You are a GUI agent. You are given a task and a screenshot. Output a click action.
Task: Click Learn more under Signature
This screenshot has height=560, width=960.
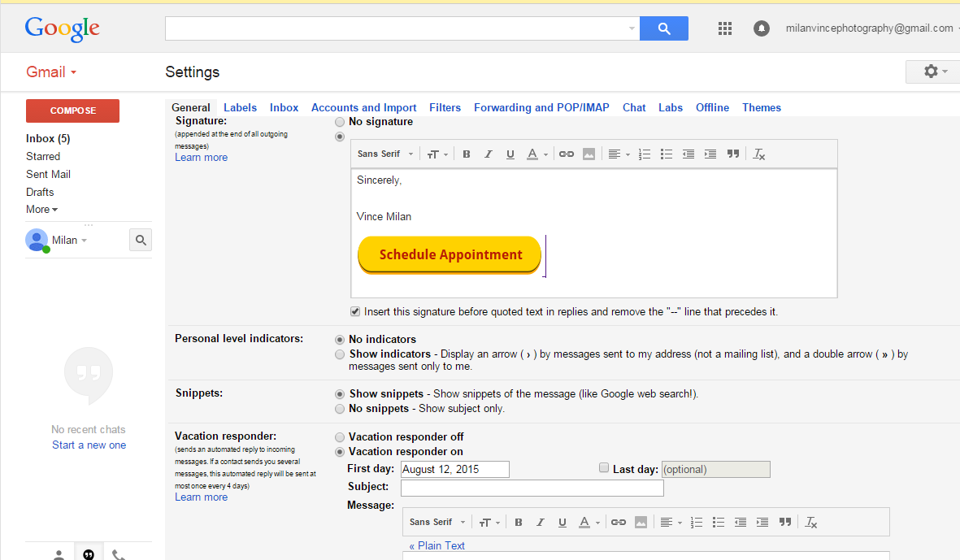tap(201, 158)
